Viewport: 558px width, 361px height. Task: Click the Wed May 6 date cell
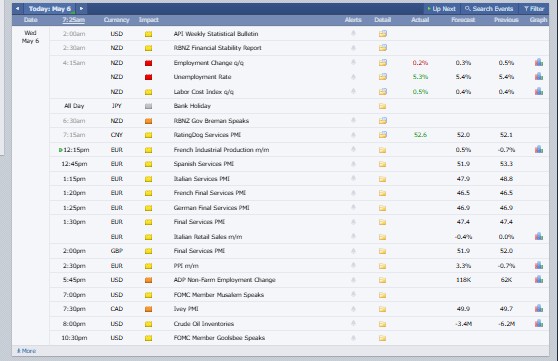[30, 37]
